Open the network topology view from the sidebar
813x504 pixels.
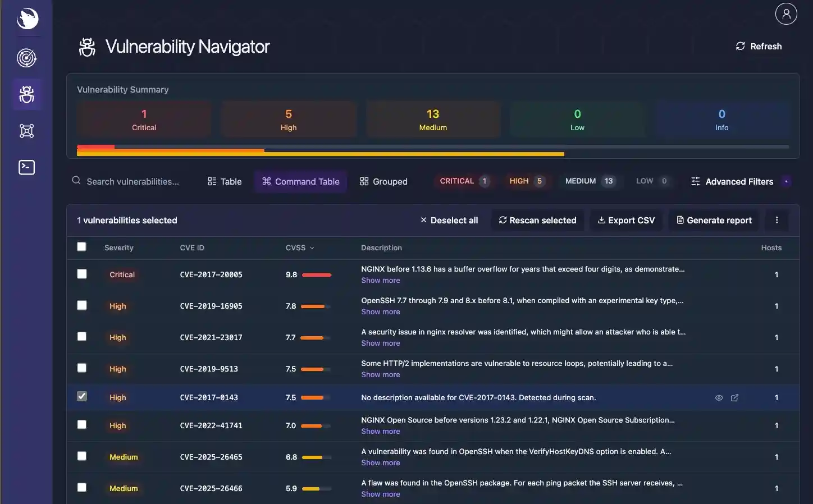pos(26,131)
